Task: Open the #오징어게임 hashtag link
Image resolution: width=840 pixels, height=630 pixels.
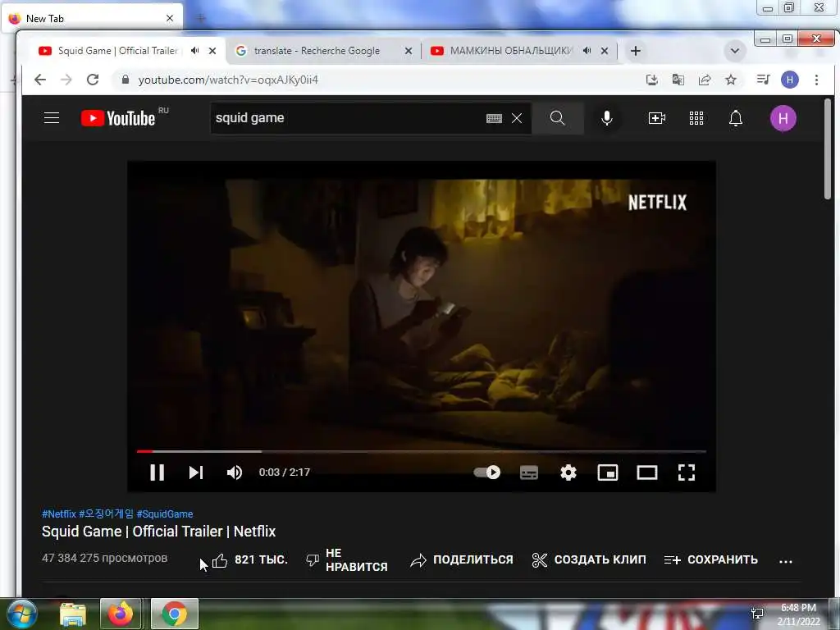Action: click(x=106, y=514)
